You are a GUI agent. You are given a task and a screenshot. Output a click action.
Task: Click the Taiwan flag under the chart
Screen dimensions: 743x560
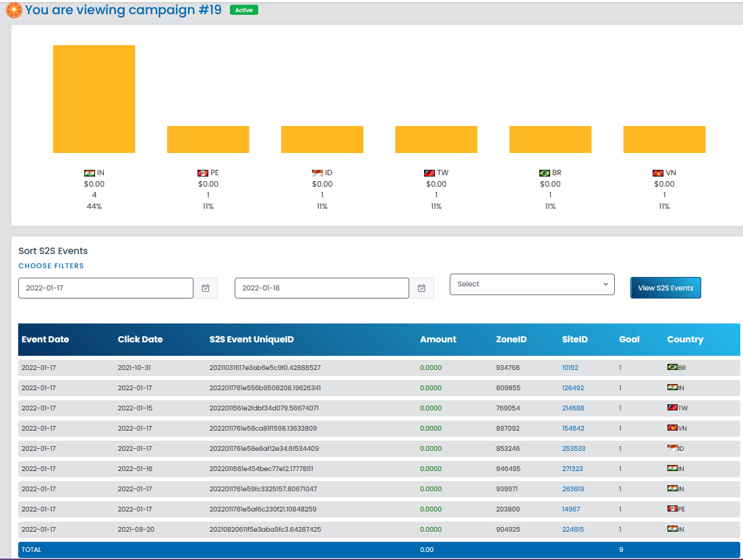(x=429, y=173)
